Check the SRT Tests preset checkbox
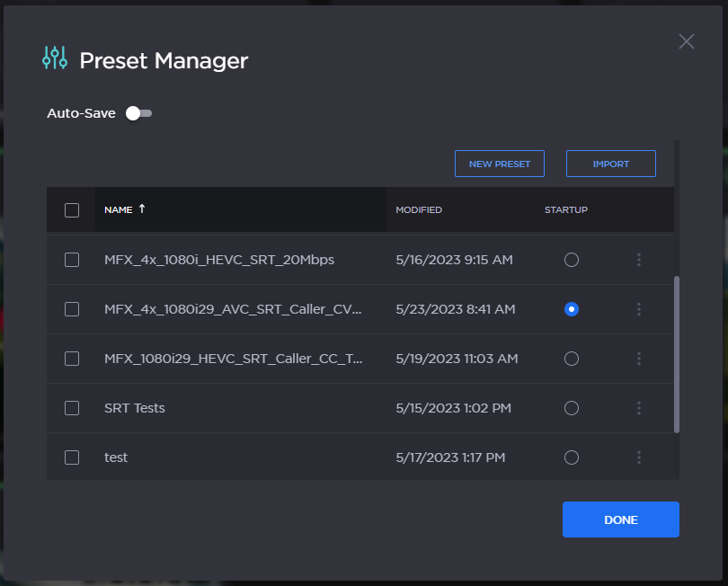The height and width of the screenshot is (586, 728). click(72, 407)
